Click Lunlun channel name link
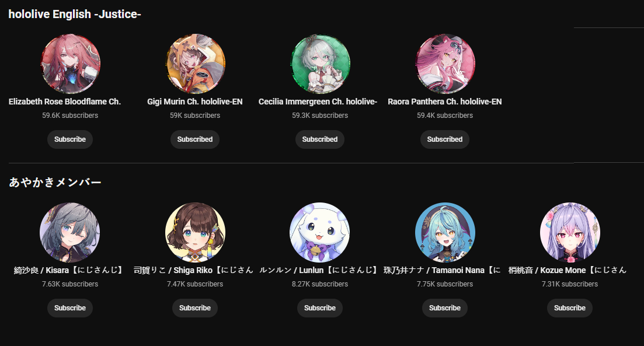This screenshot has height=346, width=644. (x=318, y=270)
